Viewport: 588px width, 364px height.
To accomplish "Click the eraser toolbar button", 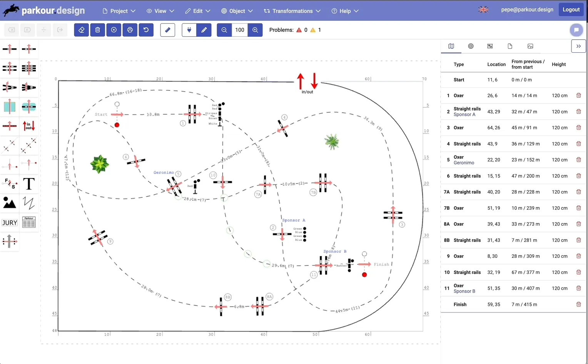I will (81, 30).
